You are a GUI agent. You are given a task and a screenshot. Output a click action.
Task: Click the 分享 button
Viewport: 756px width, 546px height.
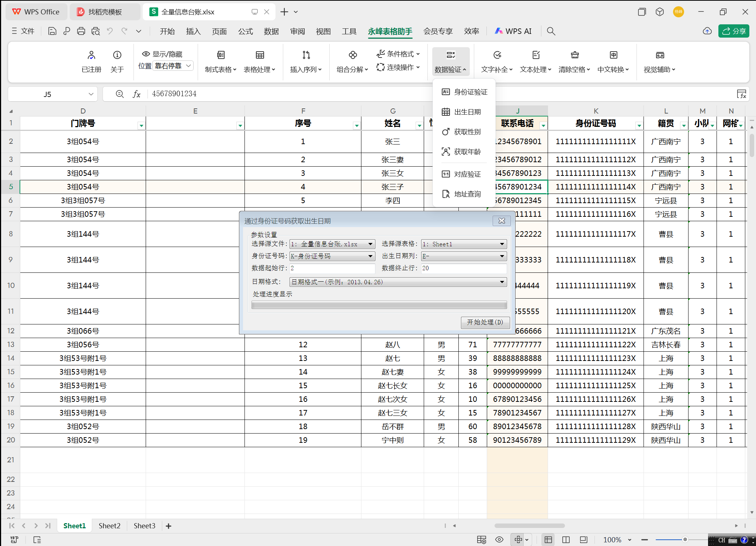click(x=734, y=31)
